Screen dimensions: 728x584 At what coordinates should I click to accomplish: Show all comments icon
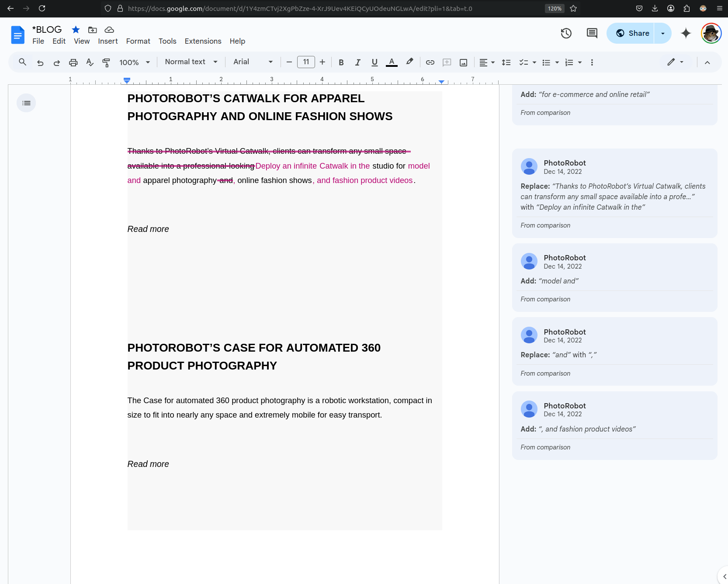[x=592, y=33]
